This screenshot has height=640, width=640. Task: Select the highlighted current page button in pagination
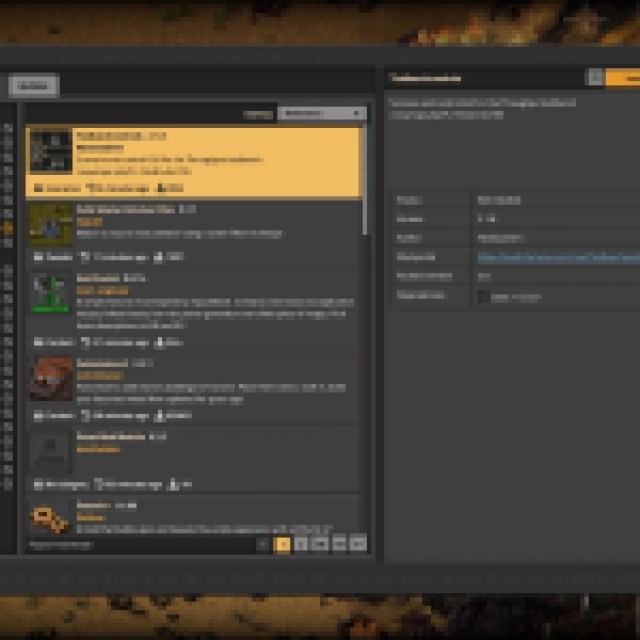[x=283, y=544]
